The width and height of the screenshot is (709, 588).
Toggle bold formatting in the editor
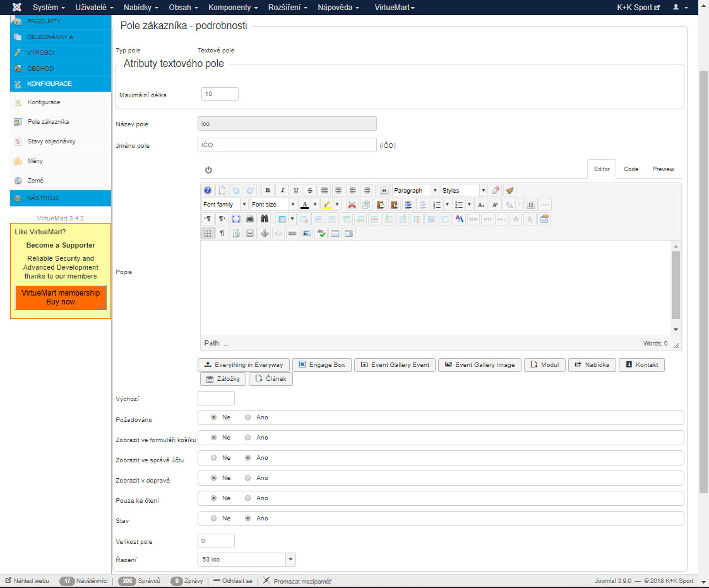click(268, 190)
